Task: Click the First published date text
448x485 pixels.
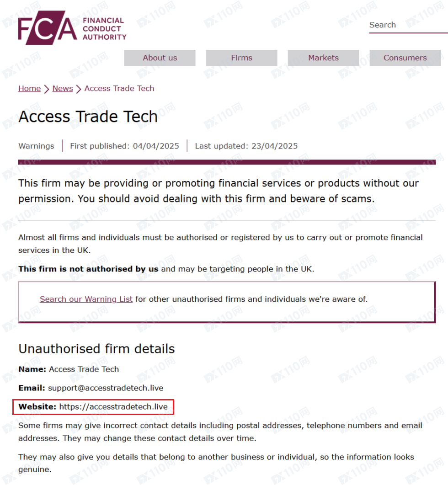Action: pyautogui.click(x=124, y=146)
